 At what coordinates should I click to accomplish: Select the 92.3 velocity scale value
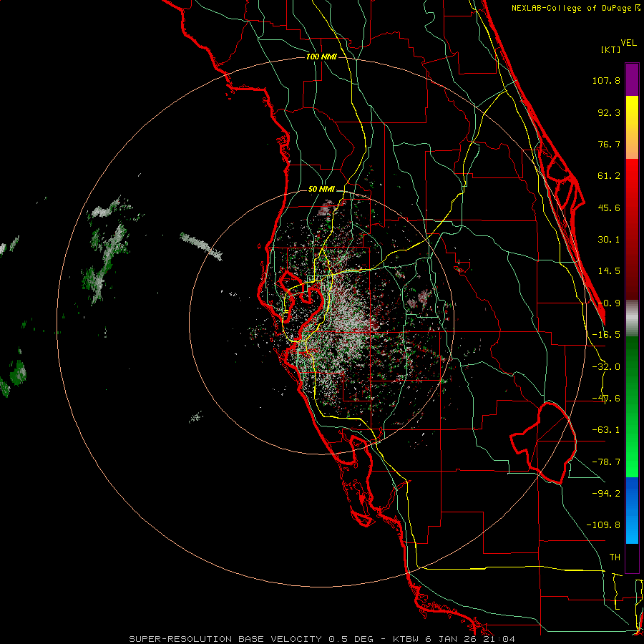click(609, 112)
